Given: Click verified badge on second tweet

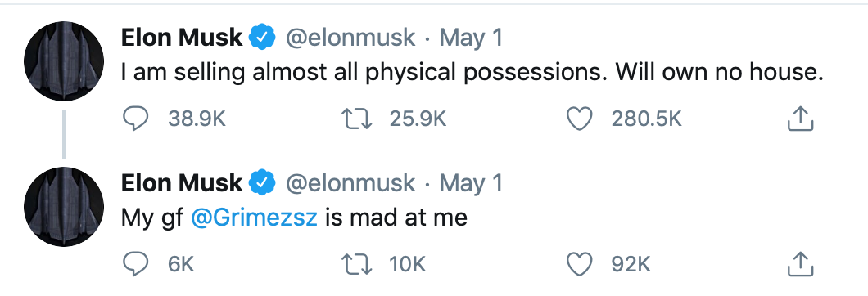Looking at the screenshot, I should tap(262, 183).
